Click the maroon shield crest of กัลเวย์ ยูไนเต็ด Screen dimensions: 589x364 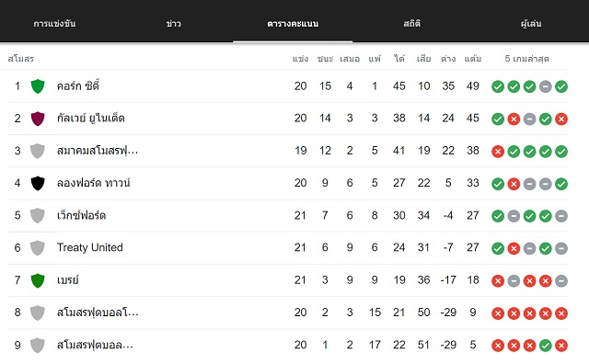[38, 119]
